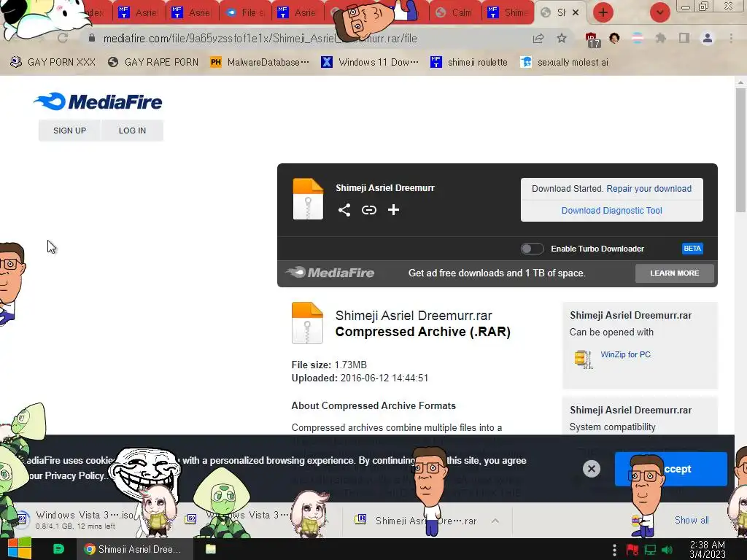Open the extension with the 17 badge
This screenshot has width=747, height=560.
coord(592,39)
